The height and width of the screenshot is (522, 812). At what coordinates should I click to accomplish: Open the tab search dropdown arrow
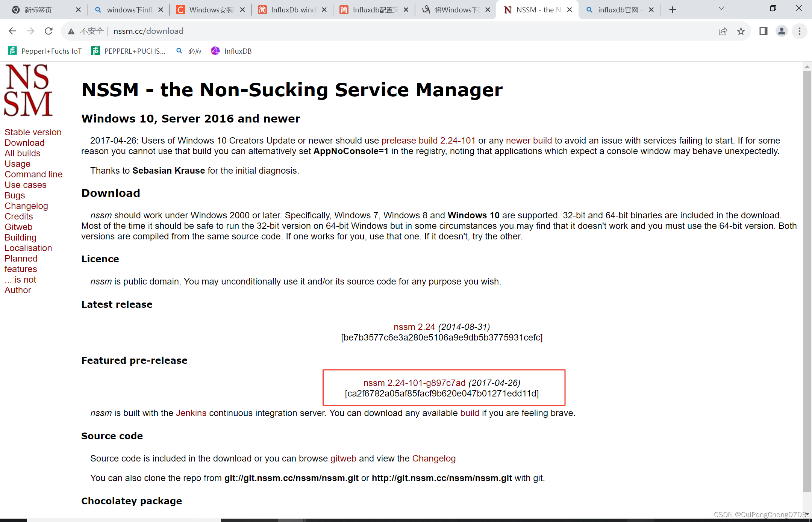tap(721, 8)
